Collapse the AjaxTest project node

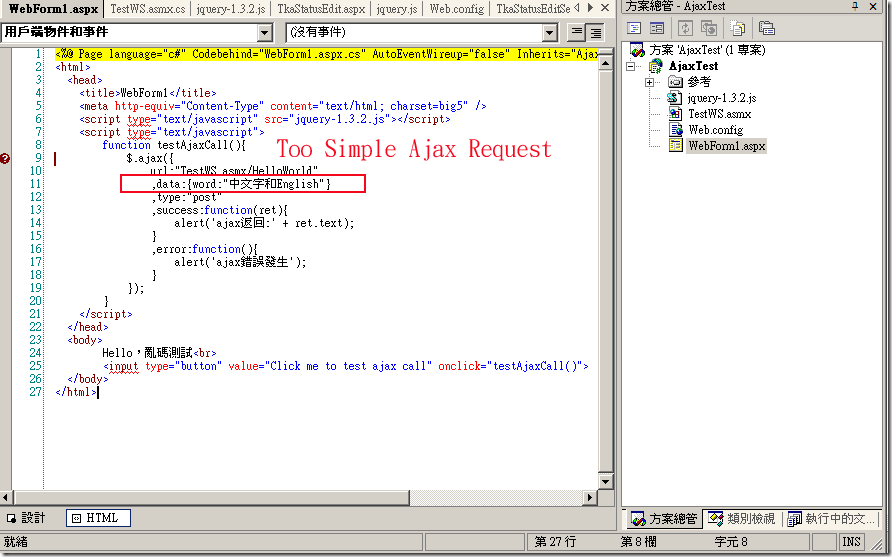click(x=630, y=67)
